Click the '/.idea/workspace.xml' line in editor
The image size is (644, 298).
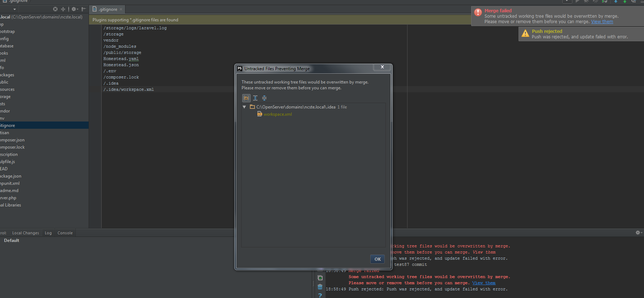[x=129, y=89]
